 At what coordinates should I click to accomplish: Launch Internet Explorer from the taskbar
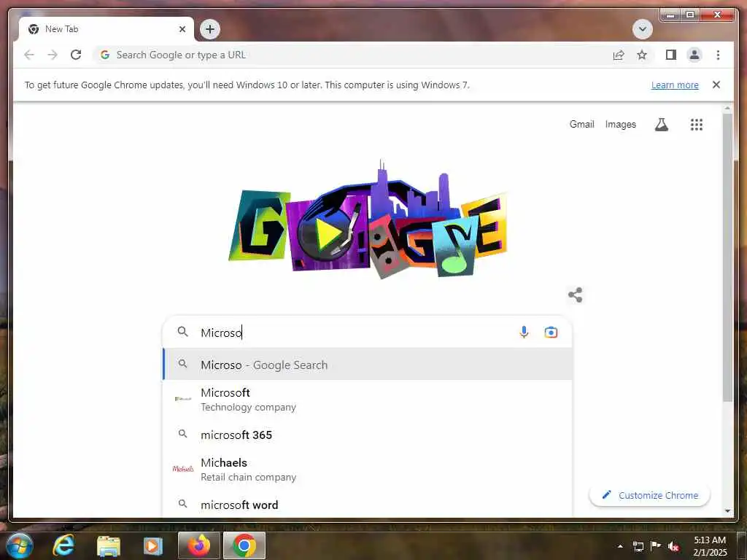click(63, 545)
